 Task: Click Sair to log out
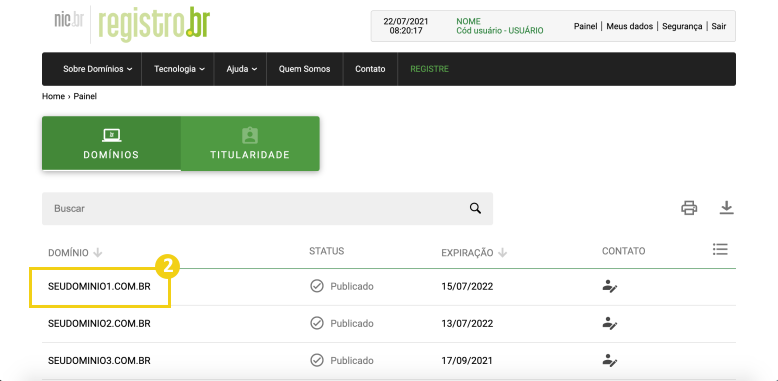[x=719, y=26]
